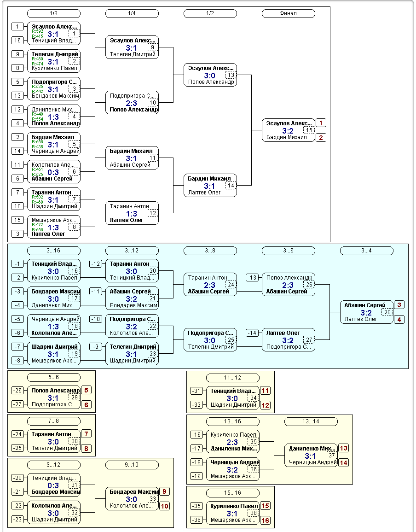Click the -35 loser slot box
Image resolution: width=416 pixels, height=532 pixels.
196,506
